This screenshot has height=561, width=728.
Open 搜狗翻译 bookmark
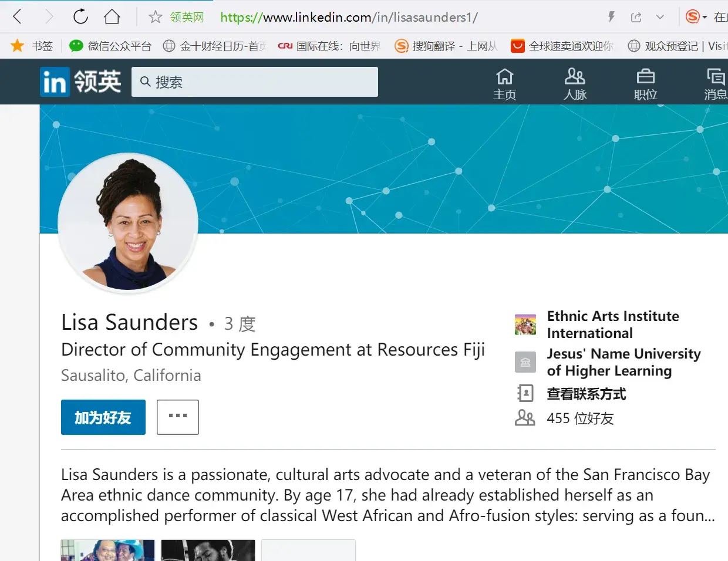pos(446,46)
